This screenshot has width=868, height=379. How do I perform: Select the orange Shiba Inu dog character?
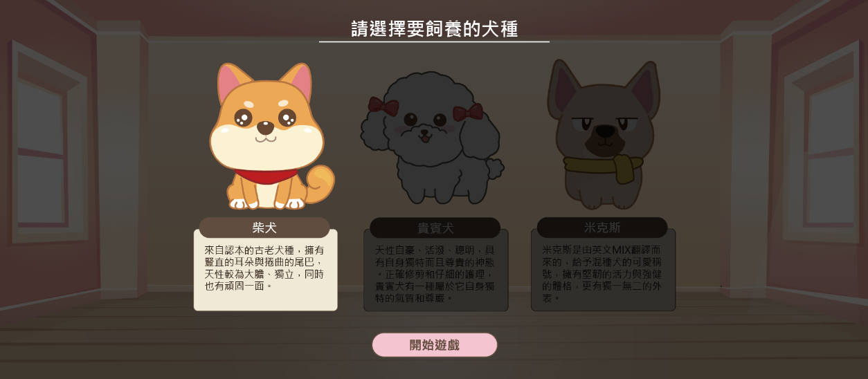point(270,137)
